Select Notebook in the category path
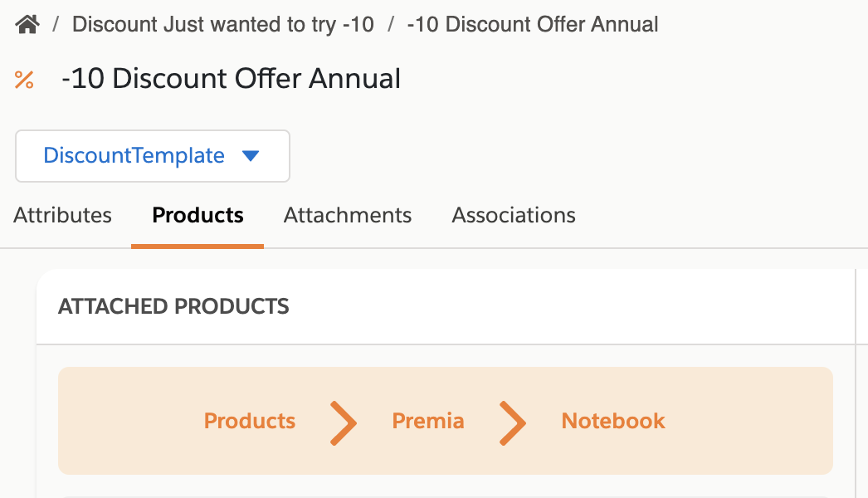868x498 pixels. coord(613,421)
